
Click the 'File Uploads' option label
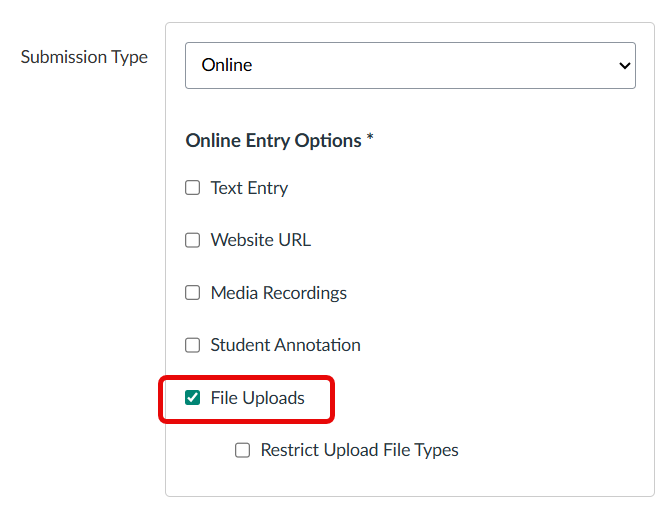(x=257, y=398)
